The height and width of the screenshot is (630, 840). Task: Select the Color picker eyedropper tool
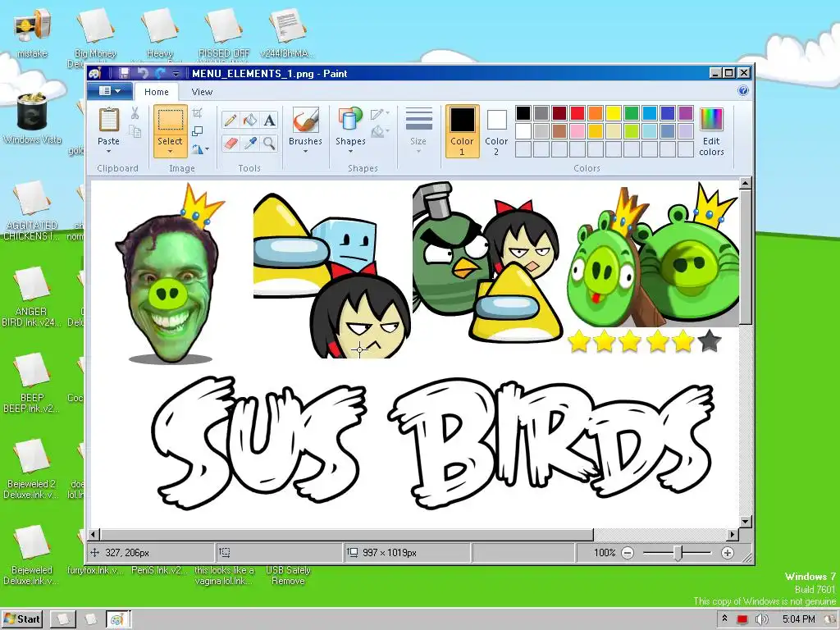(x=250, y=143)
